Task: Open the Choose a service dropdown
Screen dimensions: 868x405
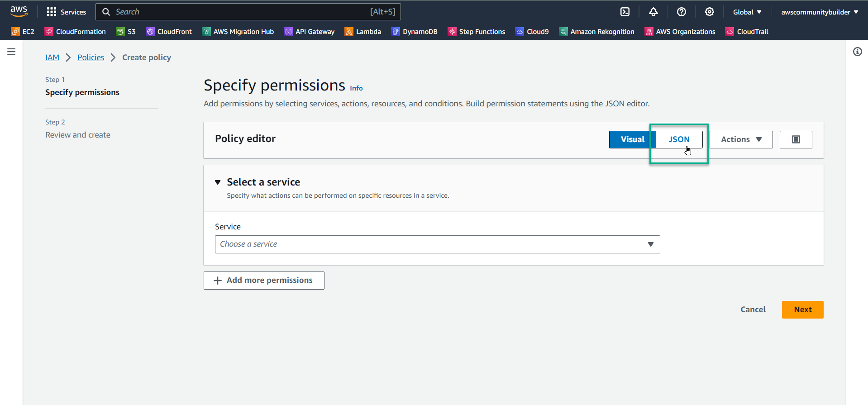Action: [x=438, y=244]
